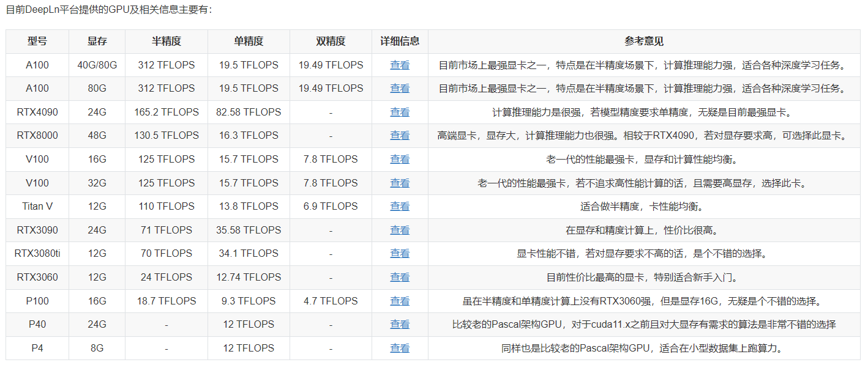Click the 110 TFLOPS value

(x=166, y=207)
